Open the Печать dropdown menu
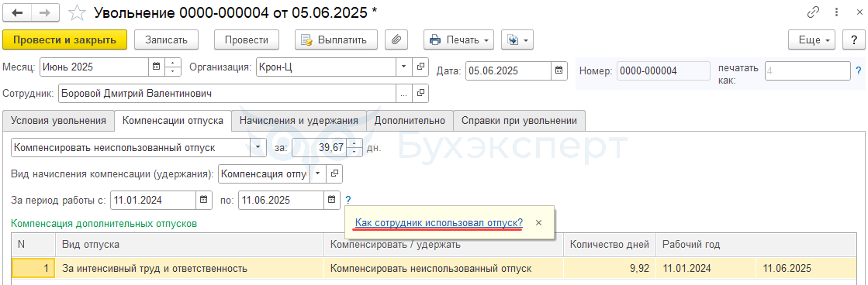This screenshot has height=285, width=868. tap(459, 39)
